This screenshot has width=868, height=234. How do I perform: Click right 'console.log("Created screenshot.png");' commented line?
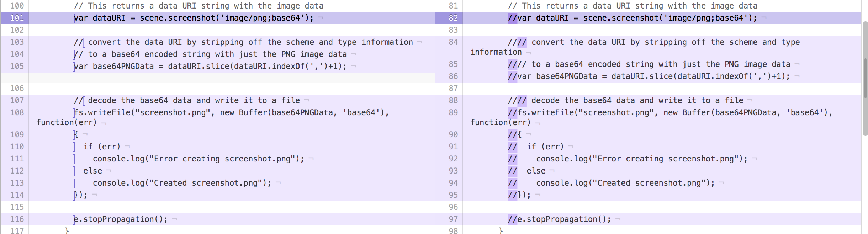click(611, 183)
